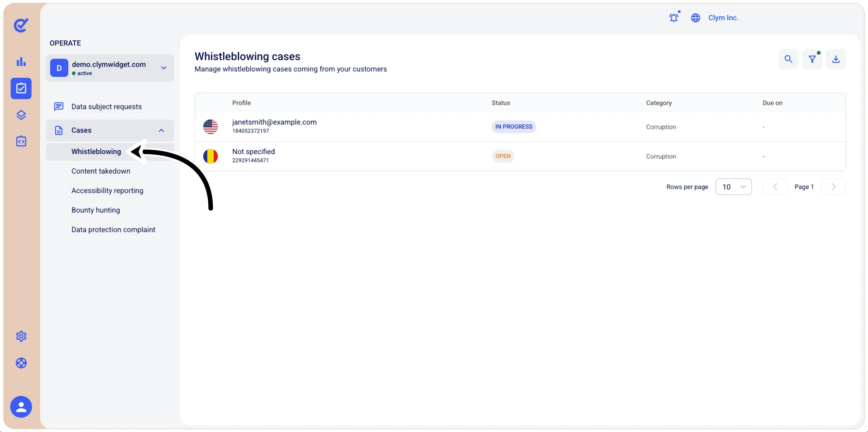The height and width of the screenshot is (432, 868).
Task: Select Content takedown menu item
Action: tap(101, 171)
